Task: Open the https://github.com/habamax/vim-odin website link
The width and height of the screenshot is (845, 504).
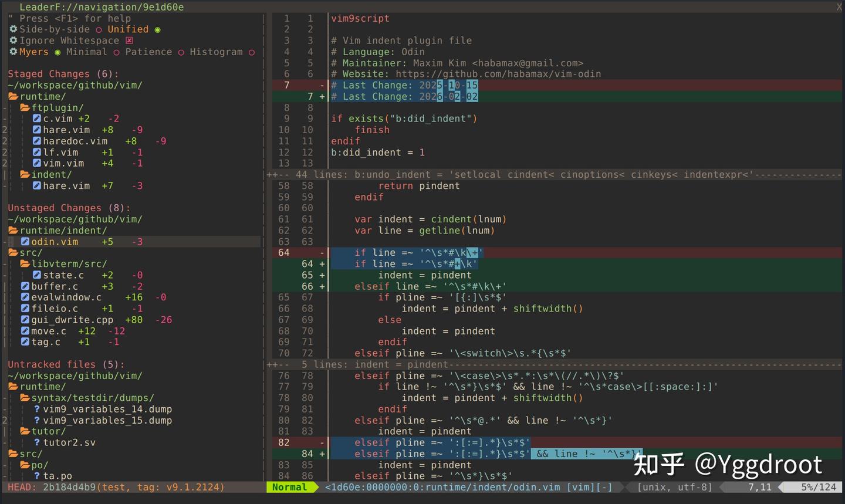Action: click(498, 74)
